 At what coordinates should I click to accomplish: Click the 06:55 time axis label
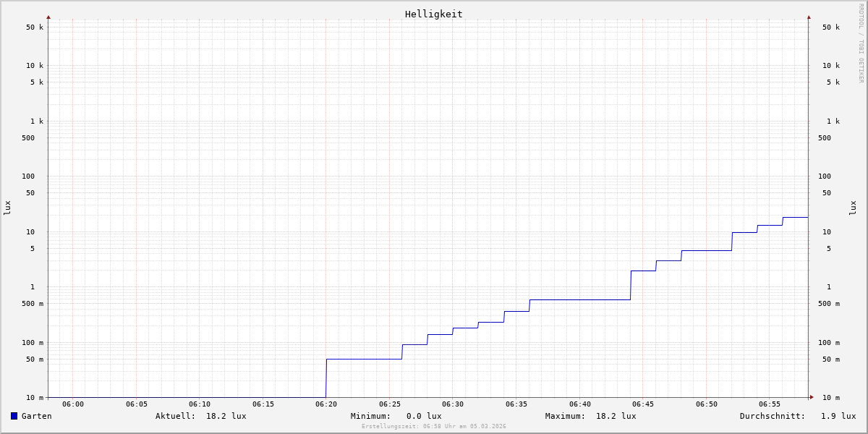[x=770, y=404]
